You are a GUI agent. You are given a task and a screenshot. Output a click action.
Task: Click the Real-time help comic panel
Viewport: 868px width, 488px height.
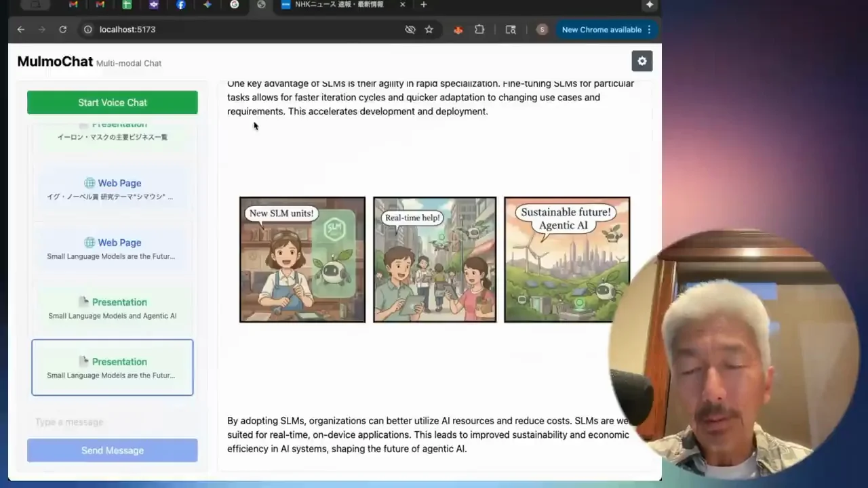(x=435, y=260)
